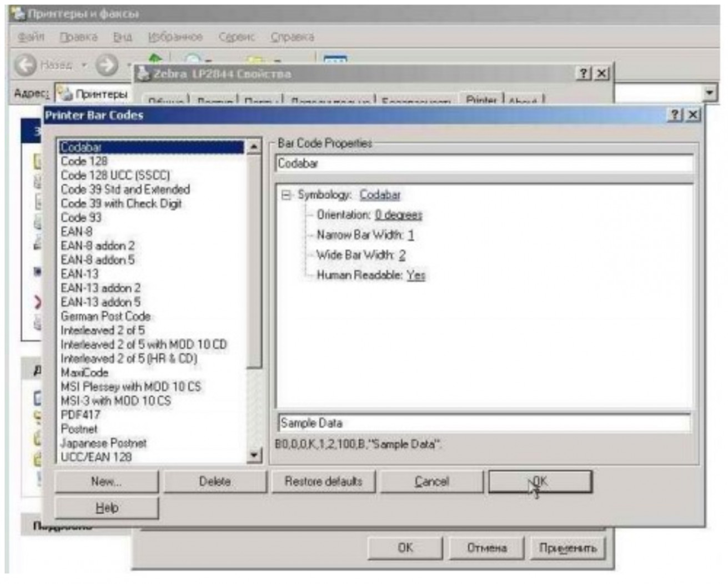Select Interleaved 2 of 5 with MOD 10 CD

tap(144, 345)
